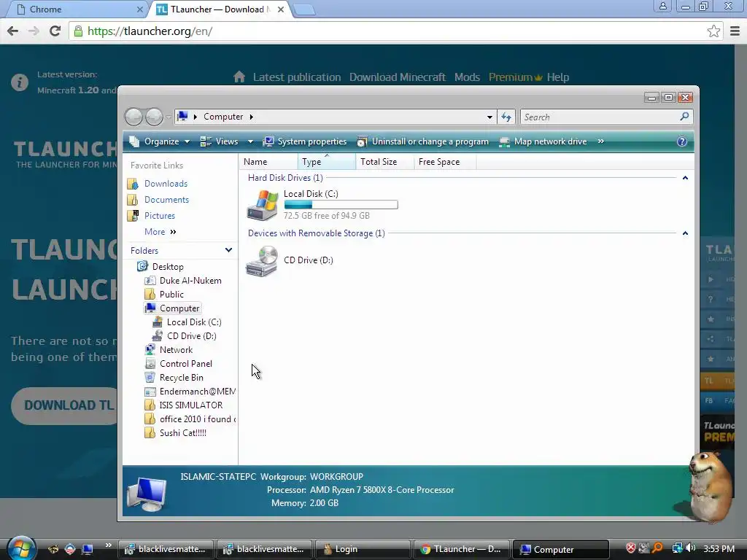Open a new Chrome tab
This screenshot has width=747, height=560.
pos(303,9)
